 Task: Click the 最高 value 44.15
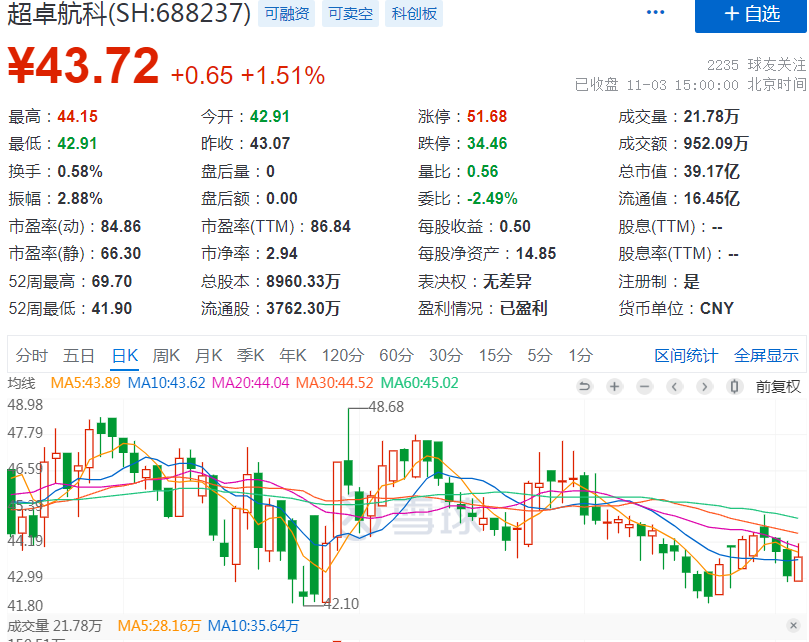pyautogui.click(x=77, y=117)
